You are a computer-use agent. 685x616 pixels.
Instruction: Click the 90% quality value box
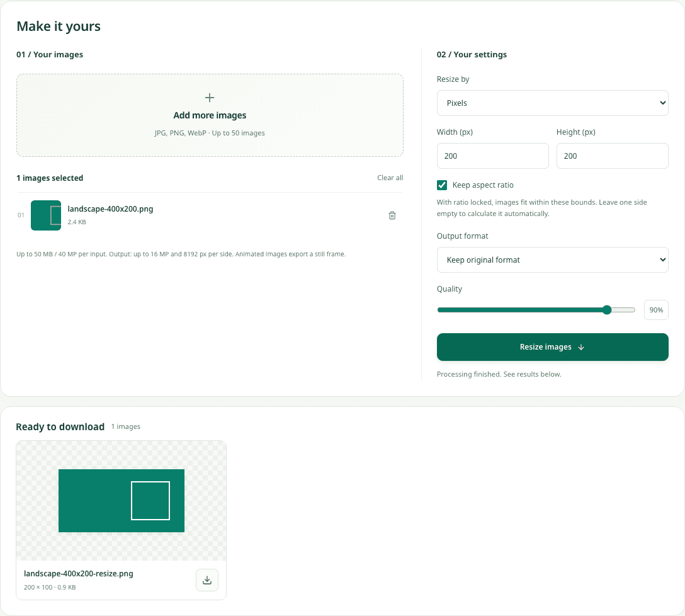[x=656, y=310]
